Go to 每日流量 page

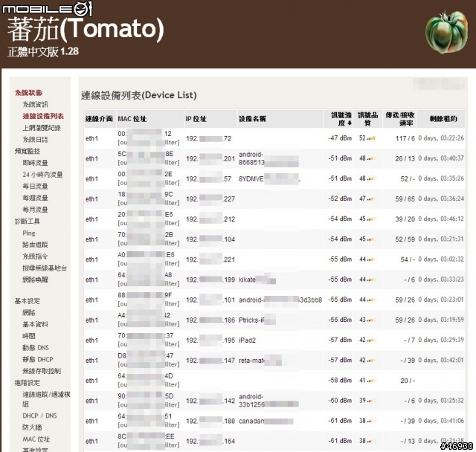pyautogui.click(x=35, y=187)
